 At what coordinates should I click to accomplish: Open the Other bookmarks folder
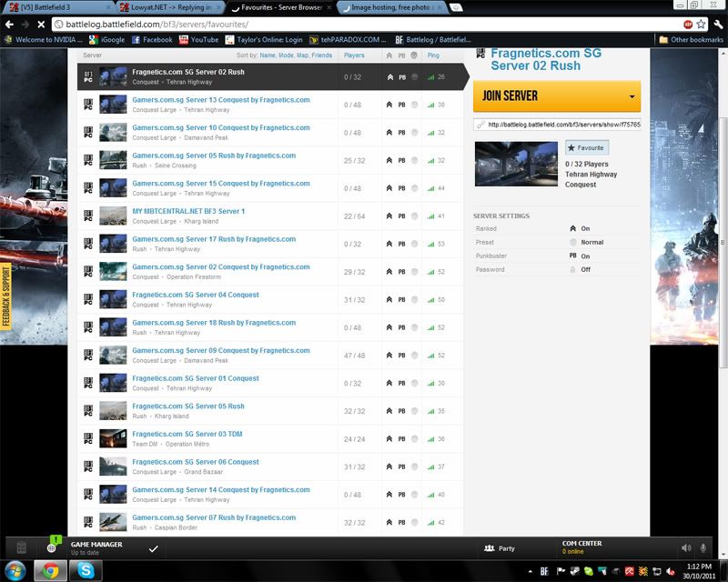click(x=692, y=39)
